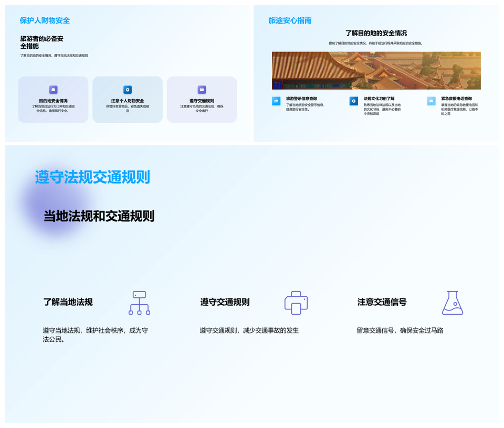Click the 了解目的地的安全情况 heading
This screenshot has width=504, height=428.
point(376,33)
